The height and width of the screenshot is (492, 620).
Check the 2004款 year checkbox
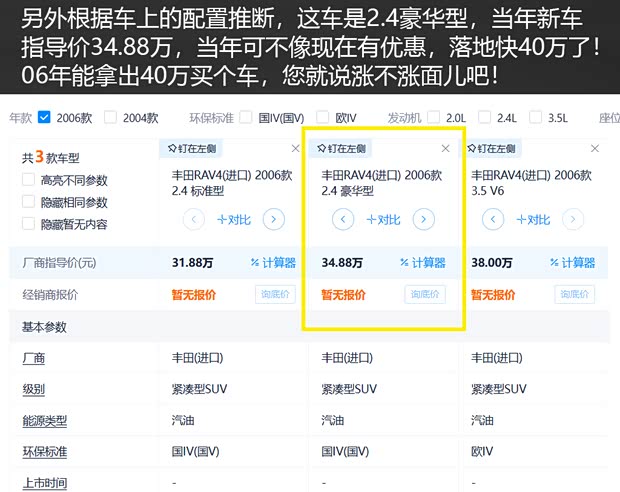110,117
